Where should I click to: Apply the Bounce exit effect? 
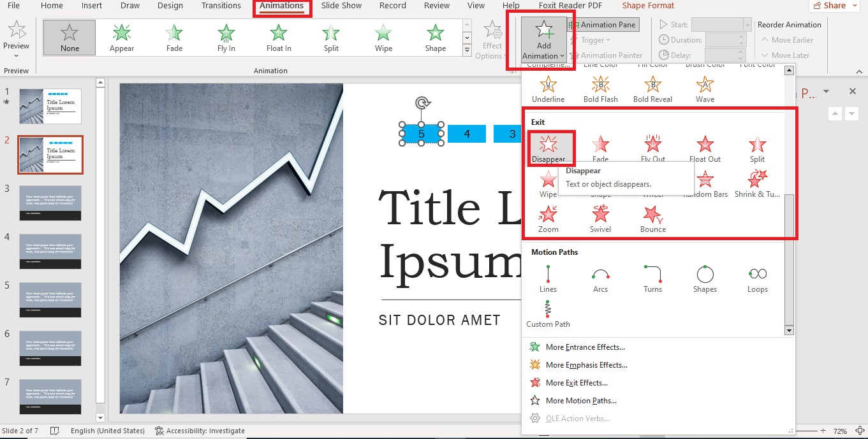(x=652, y=217)
